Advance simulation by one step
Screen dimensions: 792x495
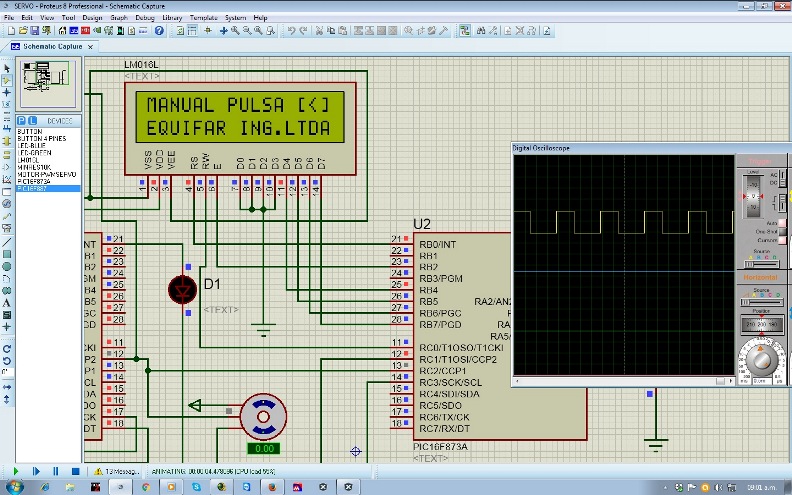36,471
